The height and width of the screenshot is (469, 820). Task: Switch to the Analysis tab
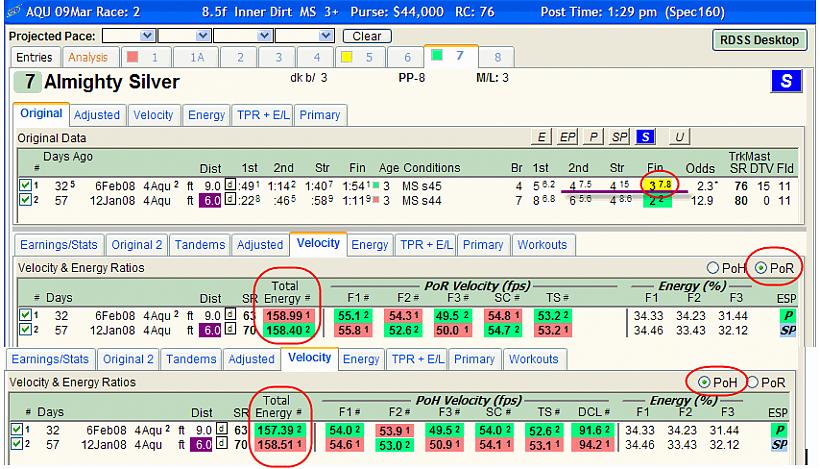[88, 57]
